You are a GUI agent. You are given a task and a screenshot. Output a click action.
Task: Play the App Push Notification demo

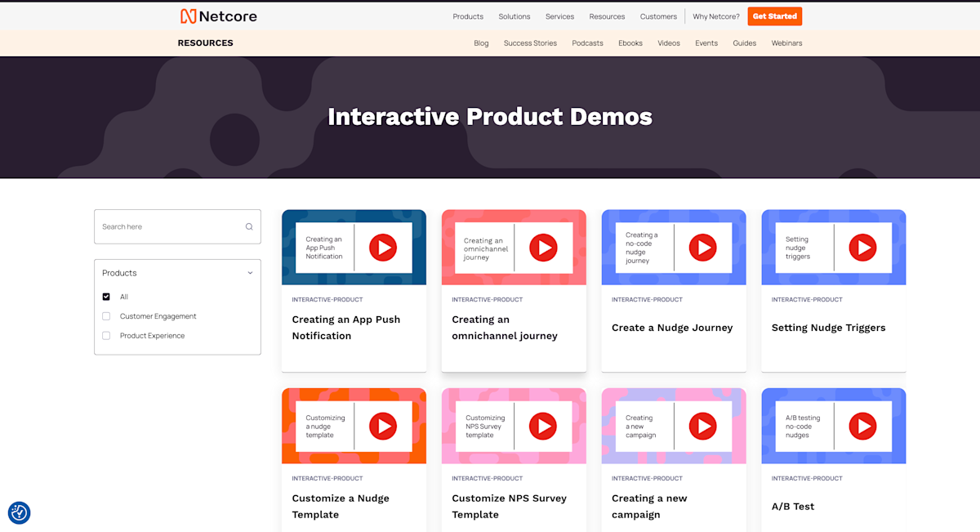point(382,247)
